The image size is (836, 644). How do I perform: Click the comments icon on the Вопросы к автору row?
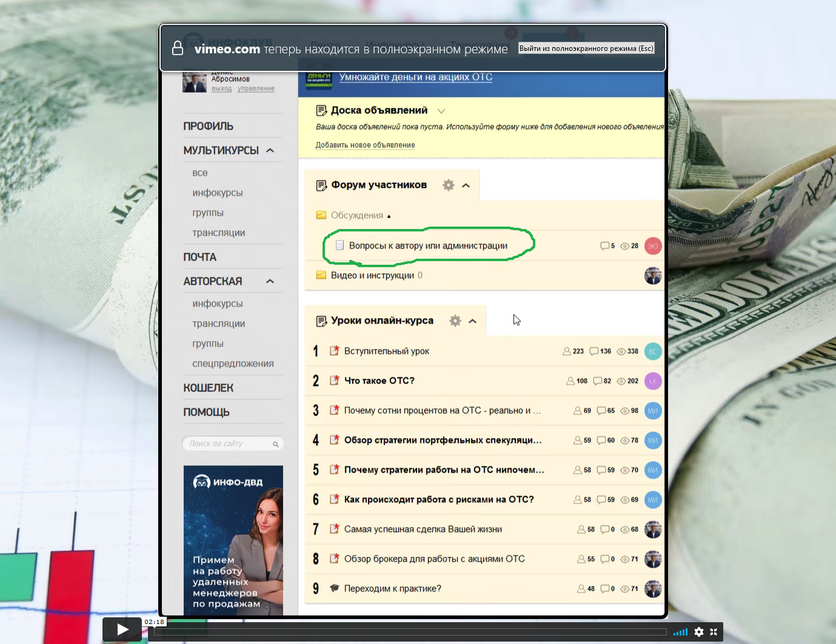point(604,246)
